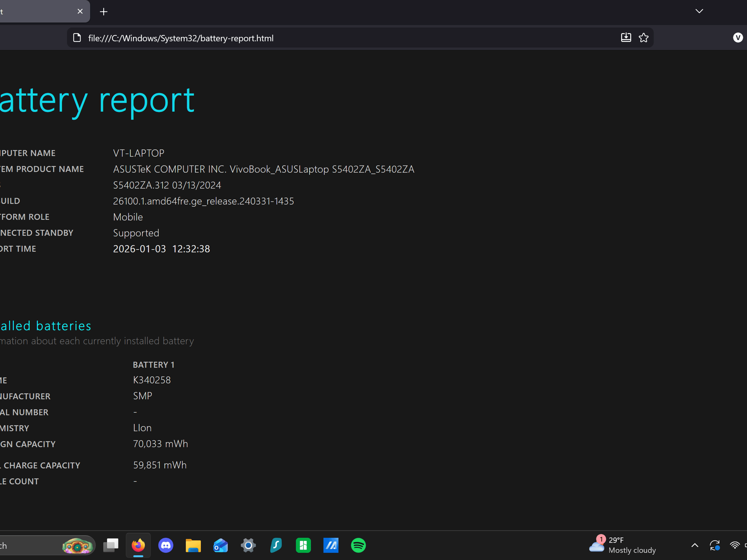Launch Spotify from the taskbar

(358, 545)
